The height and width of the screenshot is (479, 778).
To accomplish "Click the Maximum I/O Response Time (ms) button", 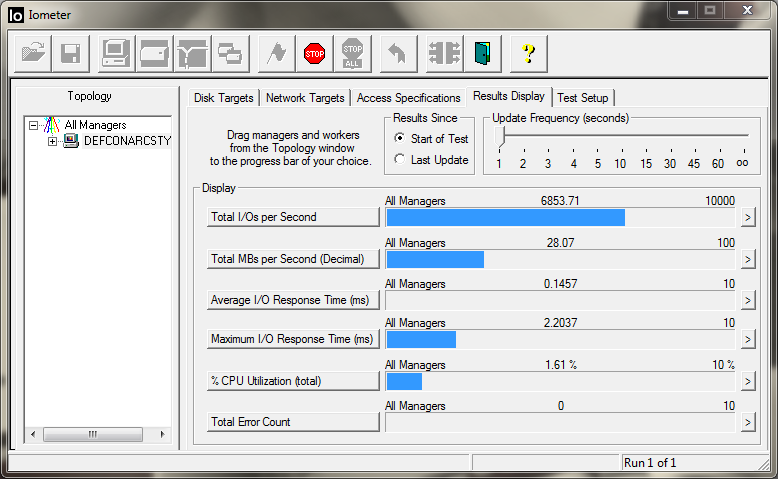I will pos(292,339).
